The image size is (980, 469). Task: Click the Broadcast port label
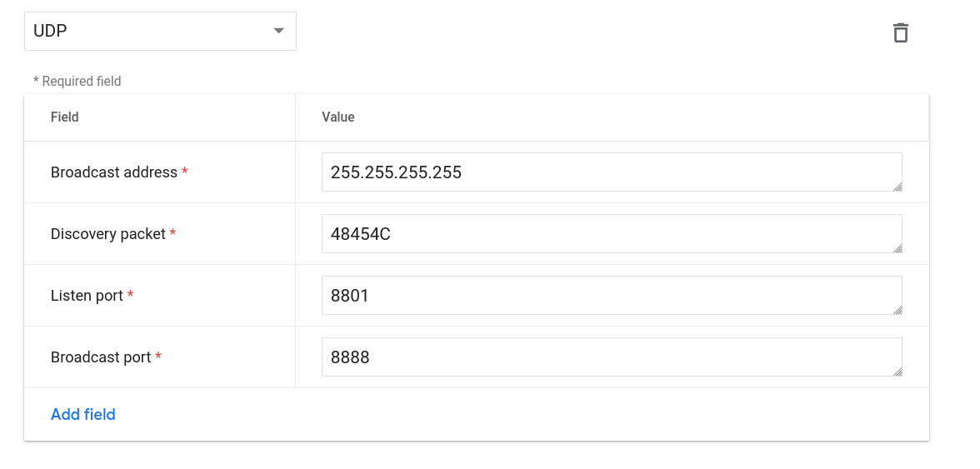pos(101,357)
